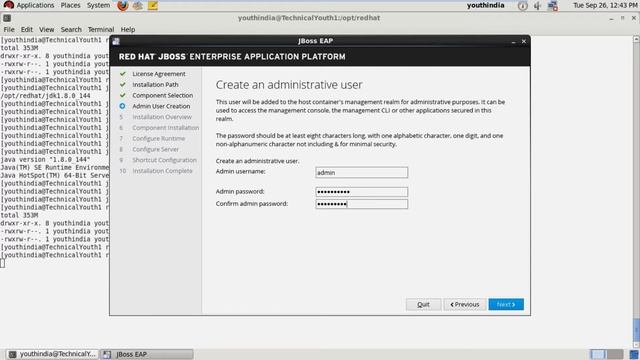Image resolution: width=640 pixels, height=360 pixels.
Task: Click the java version line in terminal
Action: (45, 160)
